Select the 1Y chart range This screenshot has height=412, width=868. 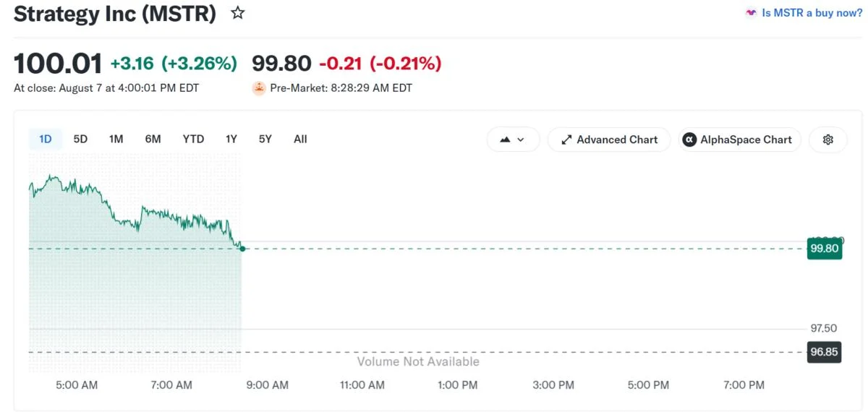(x=231, y=139)
